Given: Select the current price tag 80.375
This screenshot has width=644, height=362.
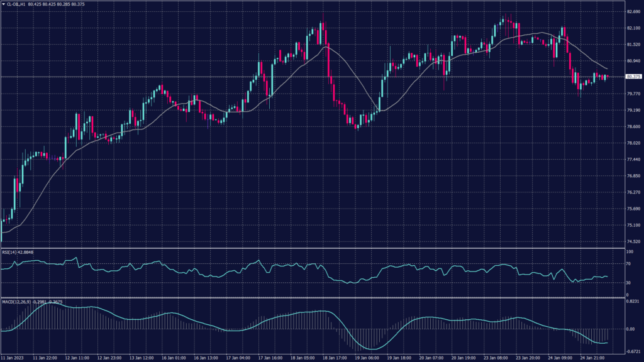Looking at the screenshot, I should coord(633,77).
